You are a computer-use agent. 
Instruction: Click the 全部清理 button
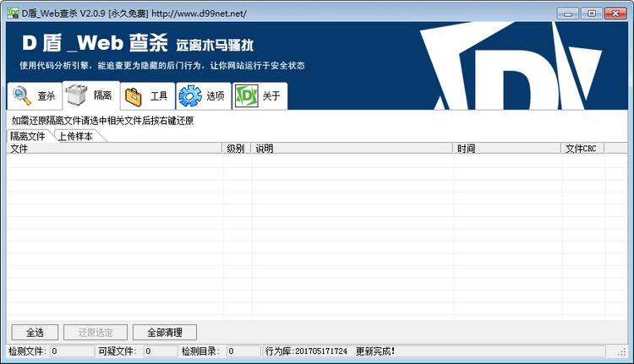(165, 333)
